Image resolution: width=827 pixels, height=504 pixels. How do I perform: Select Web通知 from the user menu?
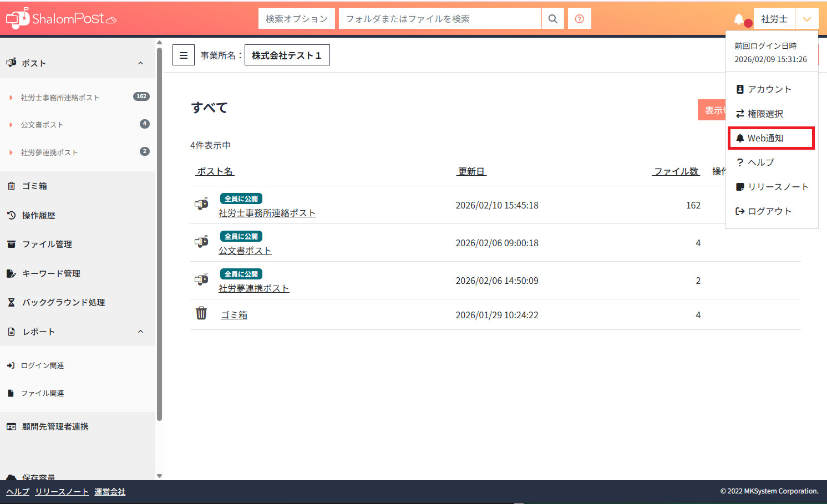(x=770, y=138)
